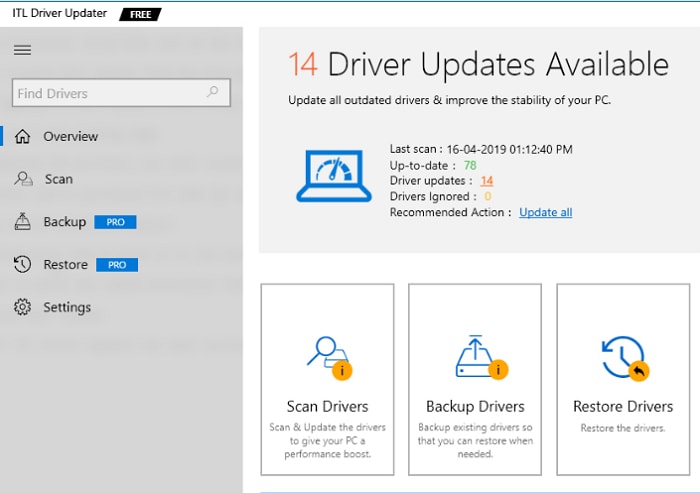
Task: Click the magnifier icon in Find Drivers
Action: click(213, 92)
